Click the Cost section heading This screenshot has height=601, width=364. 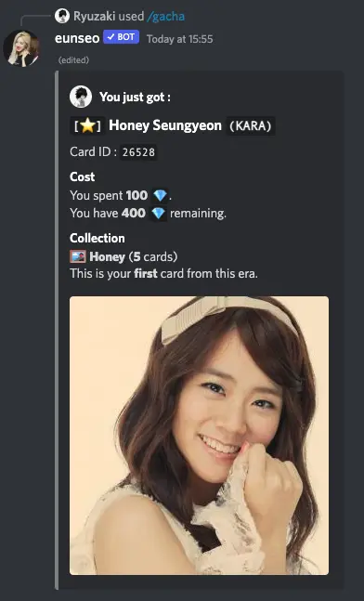click(x=82, y=176)
